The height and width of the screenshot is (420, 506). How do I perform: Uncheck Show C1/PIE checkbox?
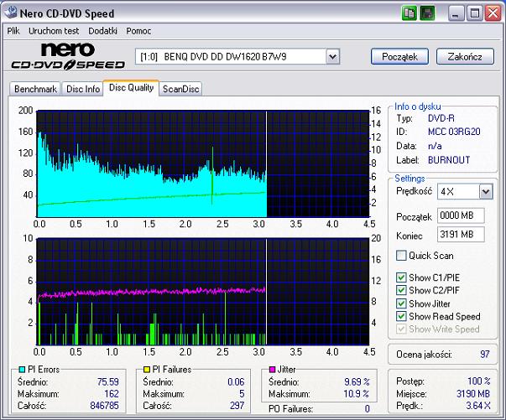click(x=401, y=277)
